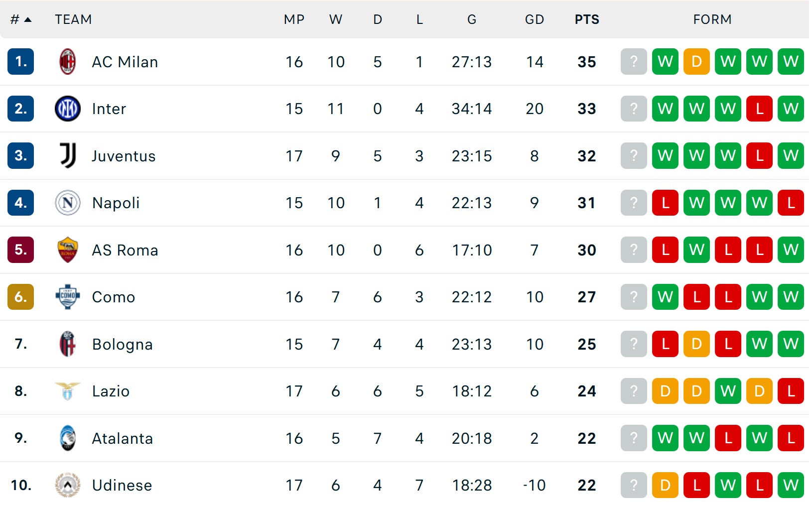This screenshot has width=812, height=508.
Task: Select the AS Roma crest
Action: [68, 250]
